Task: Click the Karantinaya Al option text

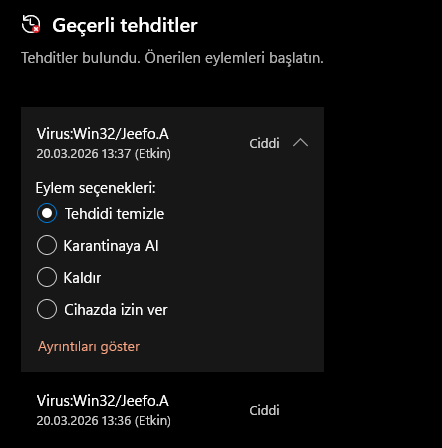Action: (x=111, y=246)
